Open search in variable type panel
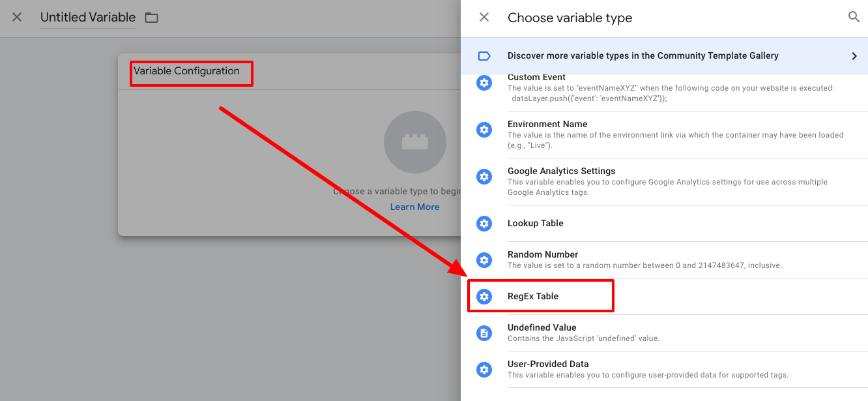Image resolution: width=868 pixels, height=401 pixels. 854,18
